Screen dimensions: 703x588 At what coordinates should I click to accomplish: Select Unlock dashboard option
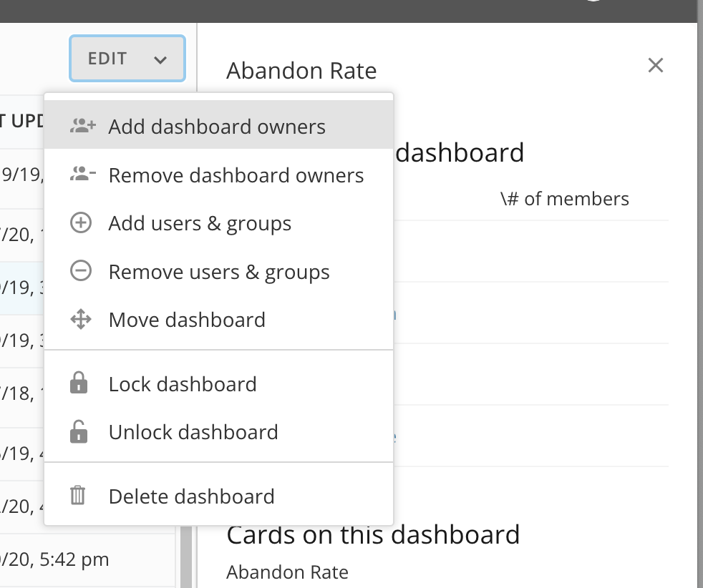[x=219, y=432]
